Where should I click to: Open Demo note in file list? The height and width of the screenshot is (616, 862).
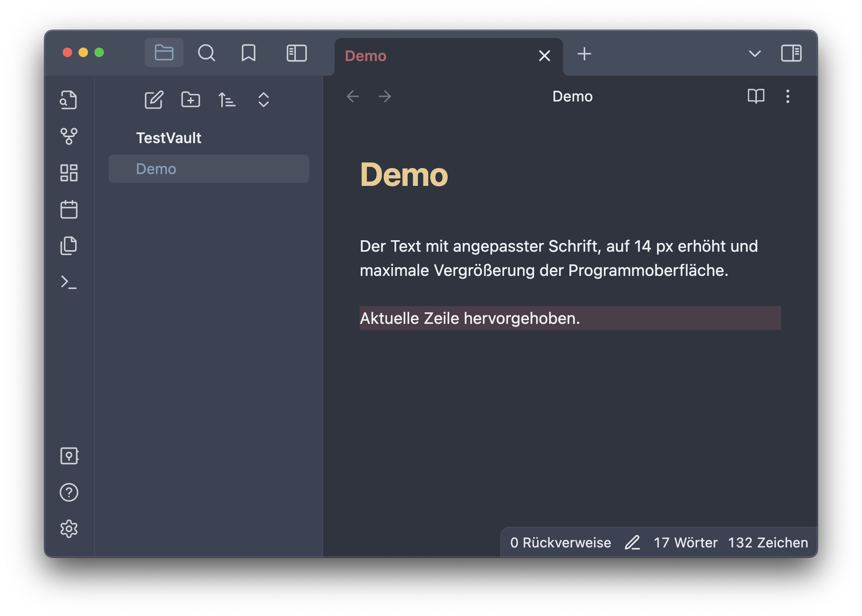tap(209, 169)
